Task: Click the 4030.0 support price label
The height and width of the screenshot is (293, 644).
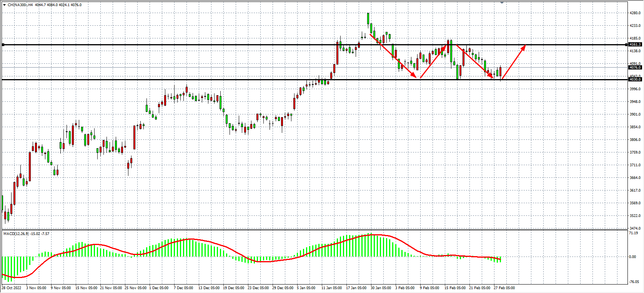Action: pos(635,79)
